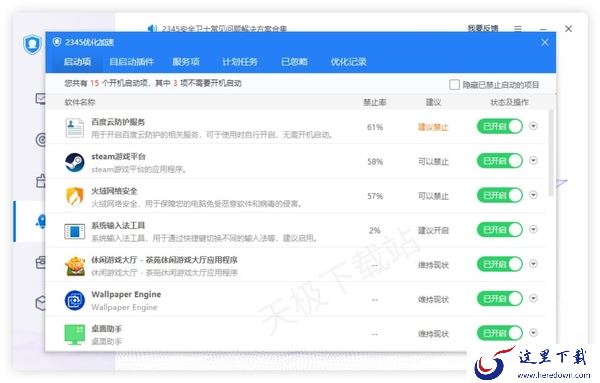The width and height of the screenshot is (600, 383).
Task: Switch to the 服务项 tab
Action: pos(186,62)
